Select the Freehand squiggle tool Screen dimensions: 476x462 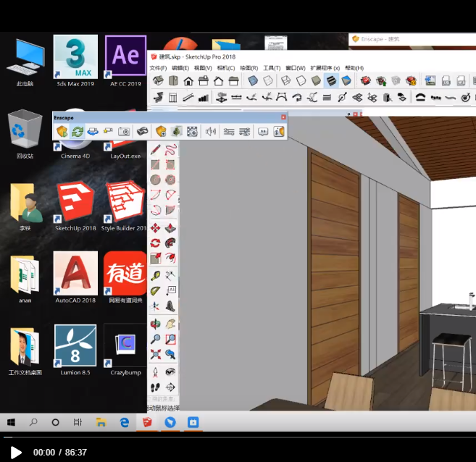click(x=170, y=150)
